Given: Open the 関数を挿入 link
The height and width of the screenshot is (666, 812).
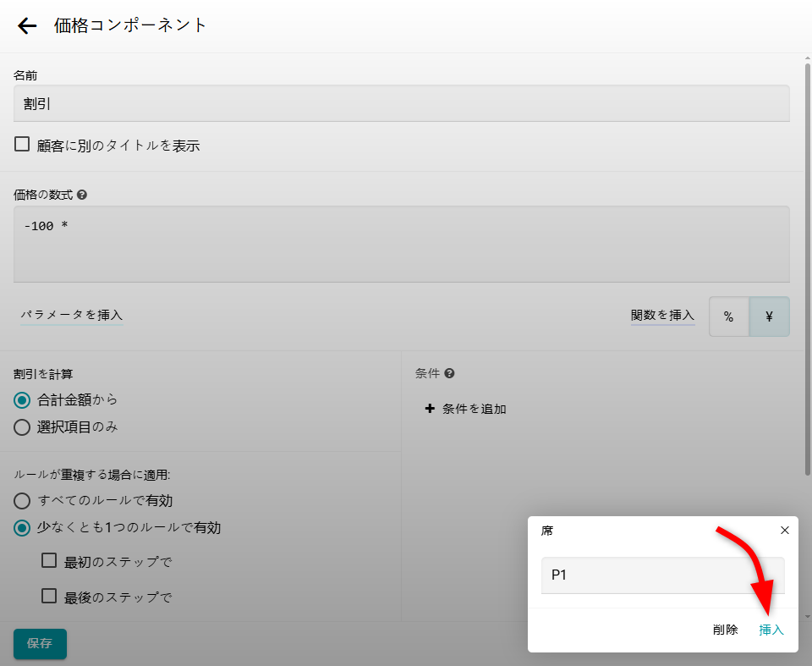Looking at the screenshot, I should (x=662, y=315).
